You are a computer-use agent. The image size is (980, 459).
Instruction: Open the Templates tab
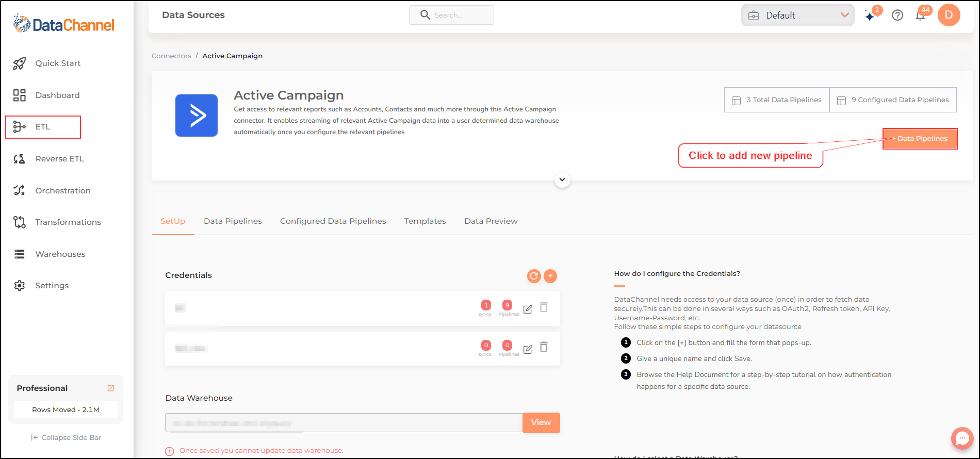[425, 221]
